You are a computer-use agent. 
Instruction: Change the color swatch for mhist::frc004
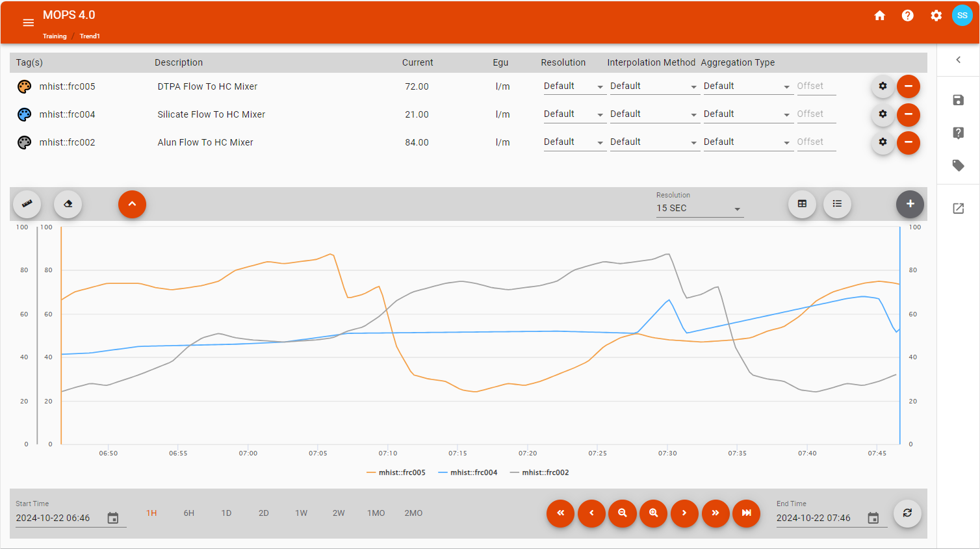coord(24,114)
